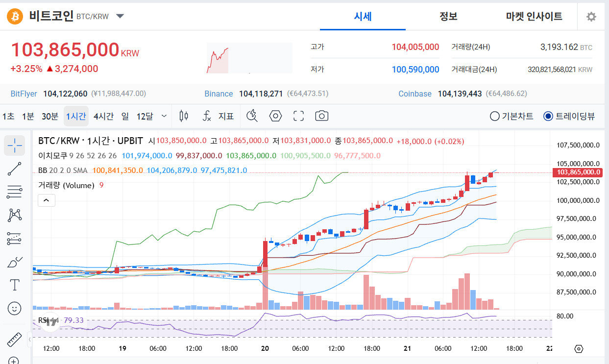Select the ruler measure tool
The image size is (609, 364).
click(15, 340)
